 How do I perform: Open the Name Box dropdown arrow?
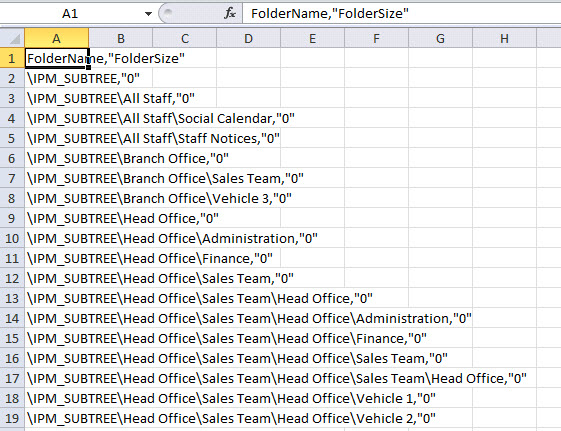point(148,14)
